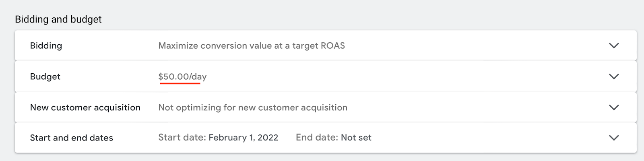Screen dimensions: 644x161
Task: Click the Start date: February 1, 2022 text
Action: pyautogui.click(x=218, y=138)
